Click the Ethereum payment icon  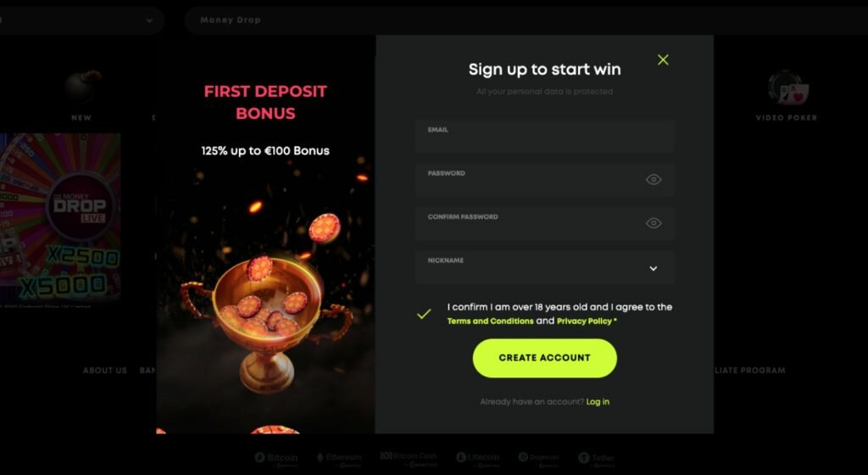click(x=339, y=458)
